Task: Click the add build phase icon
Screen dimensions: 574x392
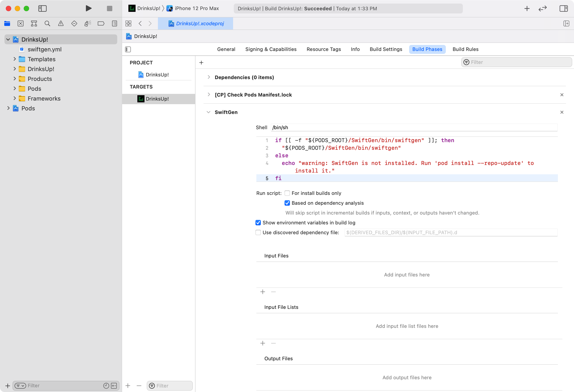Action: point(202,62)
